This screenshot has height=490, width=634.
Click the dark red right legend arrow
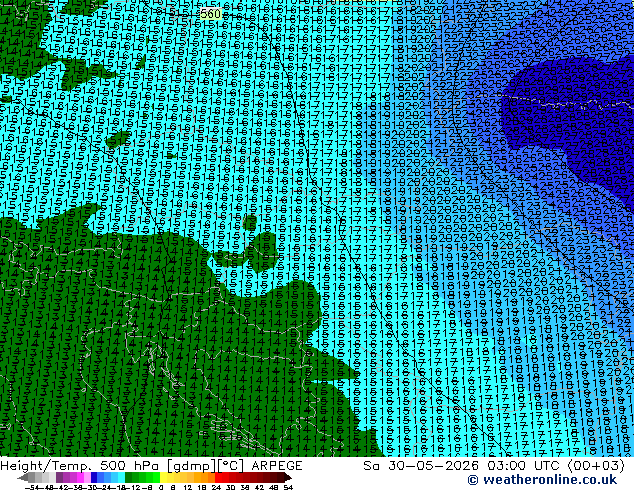tap(288, 478)
